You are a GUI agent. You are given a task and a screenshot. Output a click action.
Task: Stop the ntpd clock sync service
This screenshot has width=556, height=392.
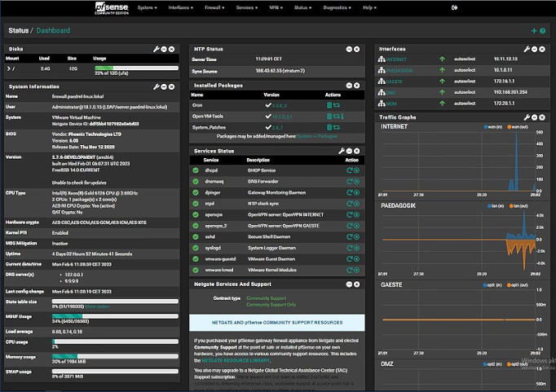pyautogui.click(x=356, y=204)
